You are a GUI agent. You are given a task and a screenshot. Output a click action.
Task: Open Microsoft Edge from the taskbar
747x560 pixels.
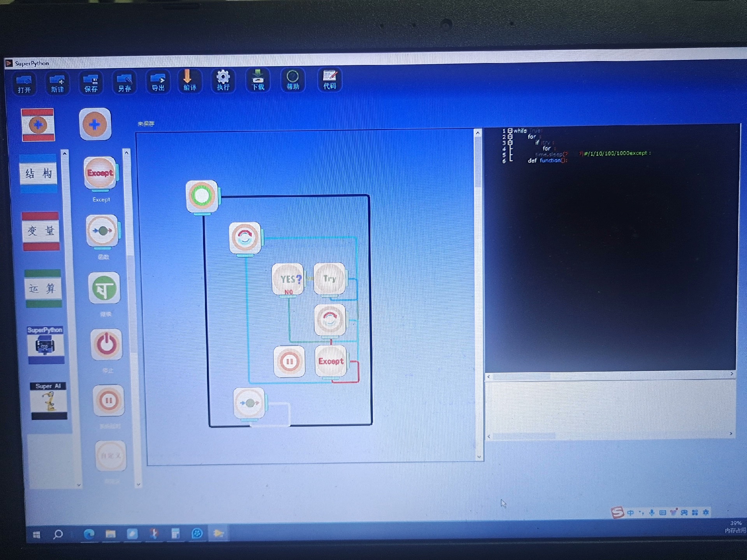[89, 534]
